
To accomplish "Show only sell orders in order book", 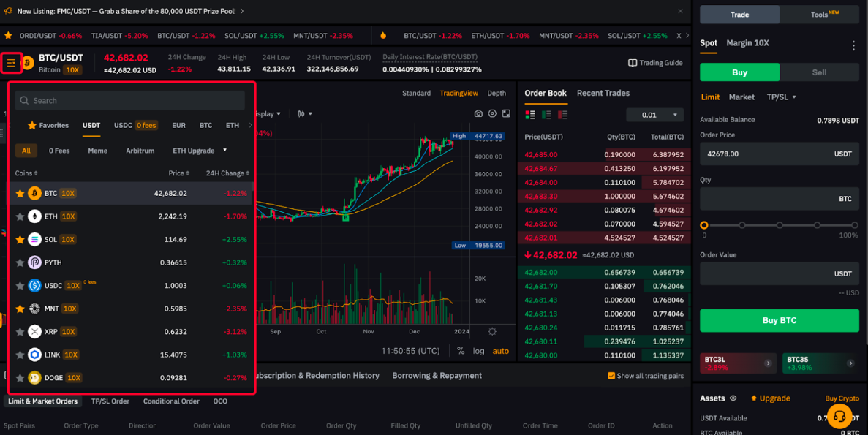I will coord(562,115).
